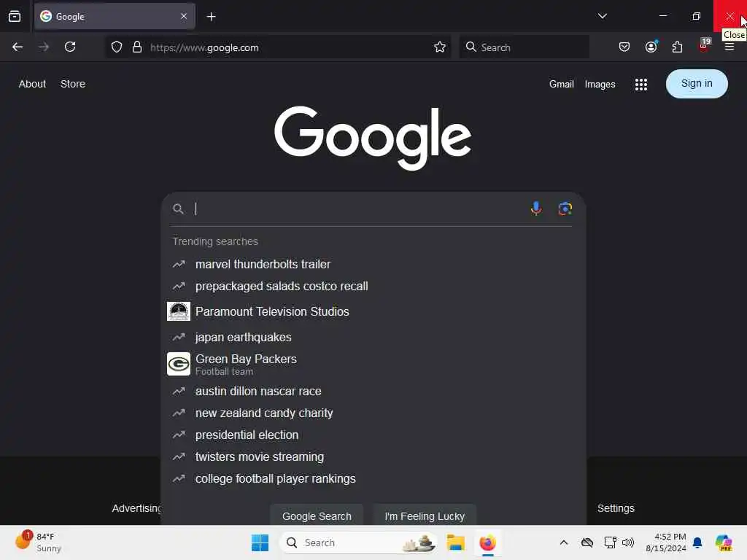Select the Google browser tab
This screenshot has width=747, height=560.
(115, 16)
